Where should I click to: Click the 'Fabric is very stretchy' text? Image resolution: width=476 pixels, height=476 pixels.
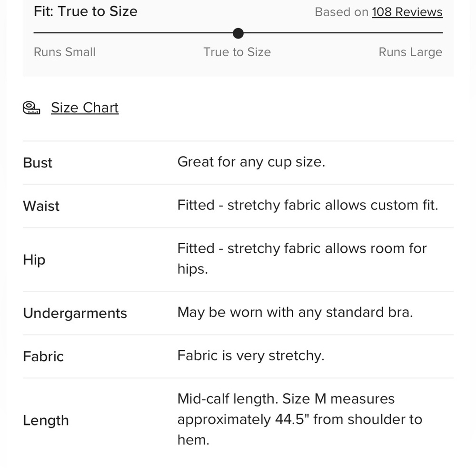(x=251, y=356)
